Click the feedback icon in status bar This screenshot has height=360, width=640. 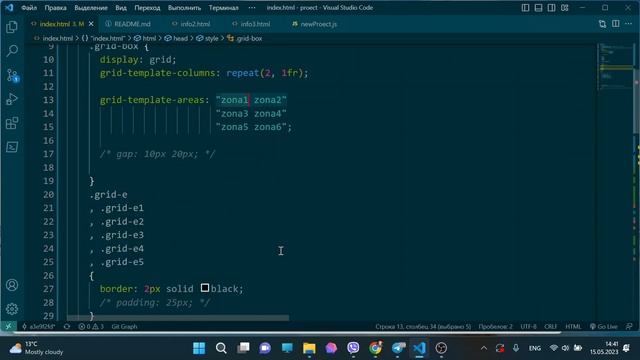click(629, 327)
